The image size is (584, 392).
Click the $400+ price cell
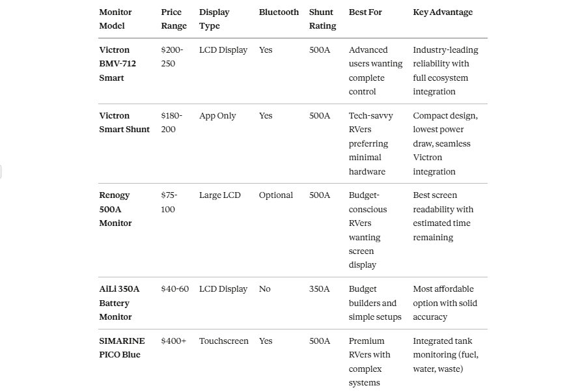pyautogui.click(x=173, y=341)
